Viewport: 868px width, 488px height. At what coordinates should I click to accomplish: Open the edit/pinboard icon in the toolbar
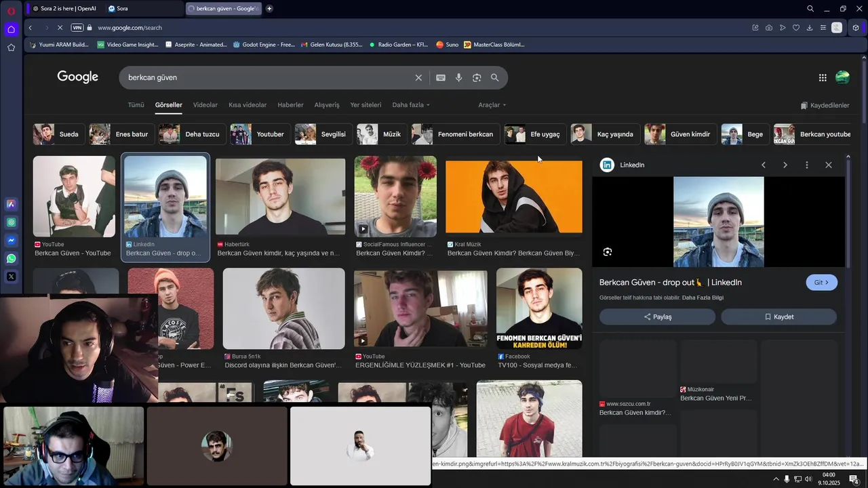[x=755, y=28]
